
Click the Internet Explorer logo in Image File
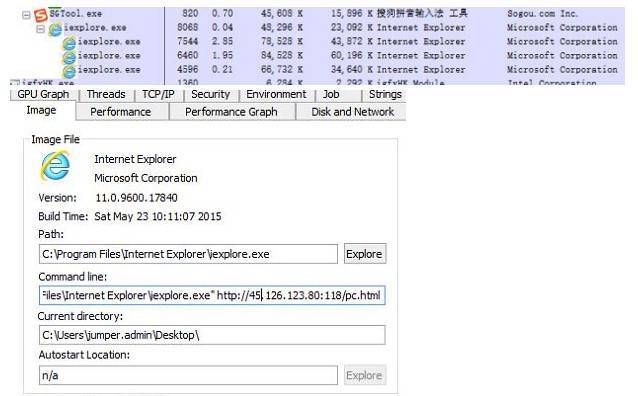pos(56,166)
